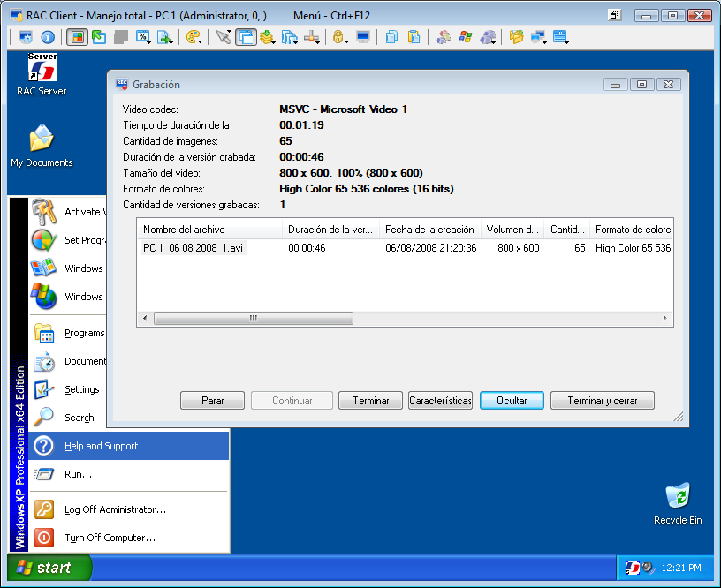
Task: Click the blue monitor screen icon in toolbar
Action: tap(363, 37)
